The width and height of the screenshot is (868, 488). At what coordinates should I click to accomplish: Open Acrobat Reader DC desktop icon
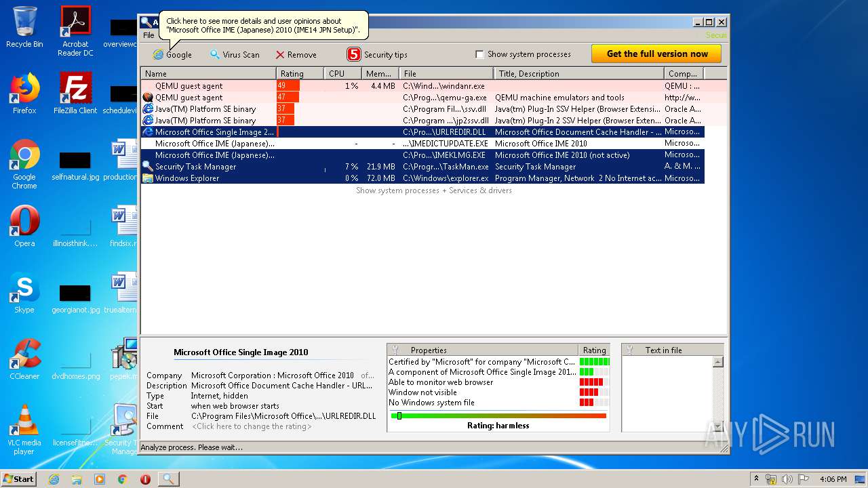(75, 31)
